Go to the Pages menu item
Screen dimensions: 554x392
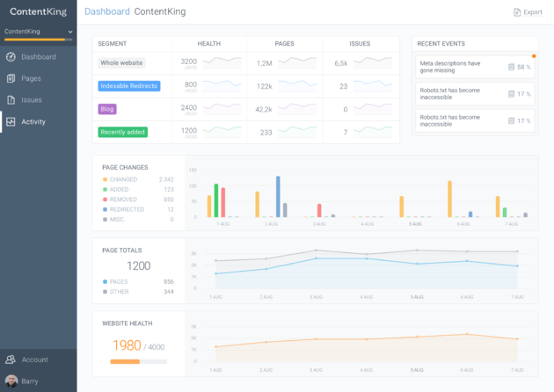38,78
